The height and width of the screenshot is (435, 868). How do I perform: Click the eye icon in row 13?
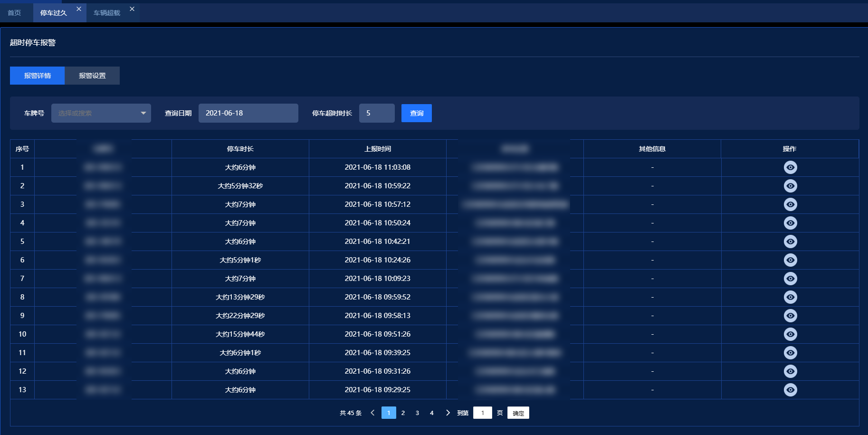(790, 390)
